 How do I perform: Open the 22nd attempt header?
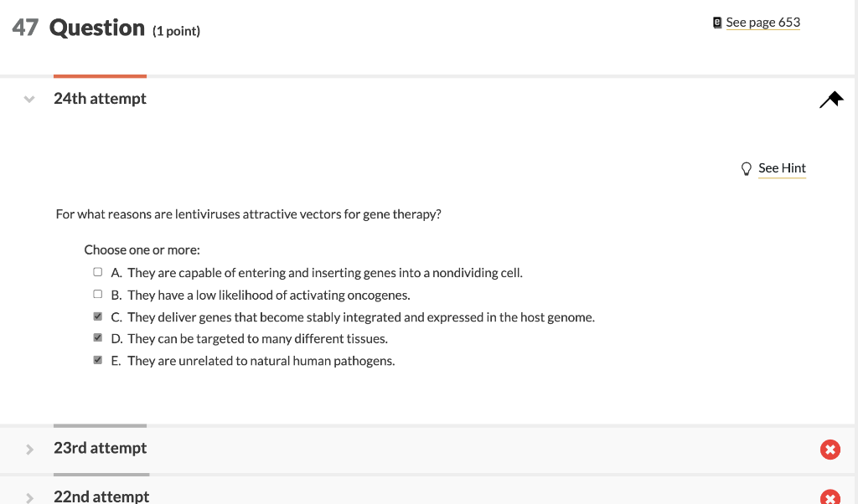tap(101, 496)
